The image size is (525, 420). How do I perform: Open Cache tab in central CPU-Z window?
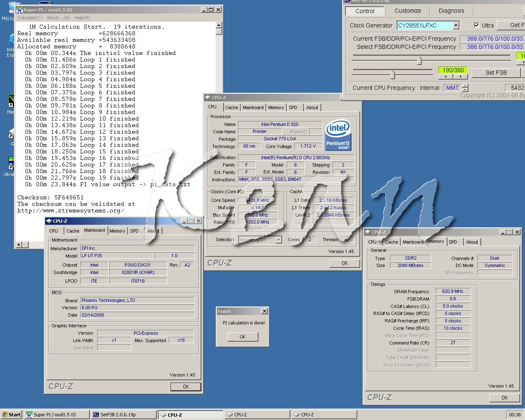click(231, 107)
